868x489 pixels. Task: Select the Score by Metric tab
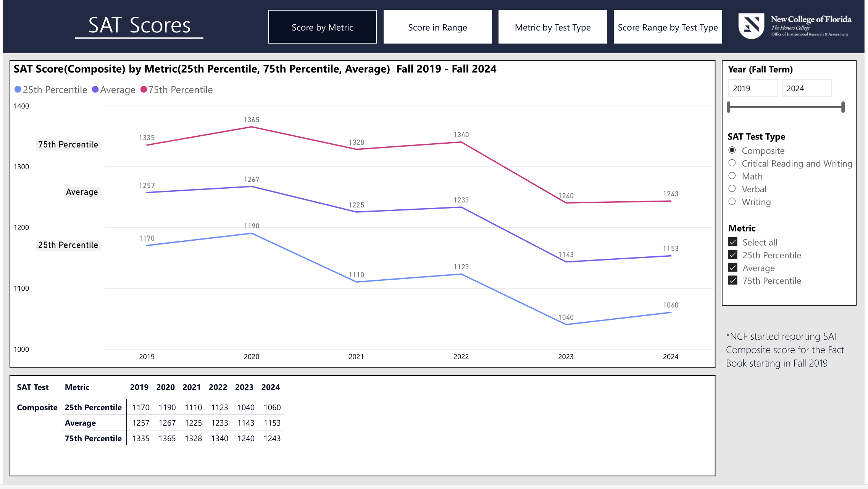point(322,27)
